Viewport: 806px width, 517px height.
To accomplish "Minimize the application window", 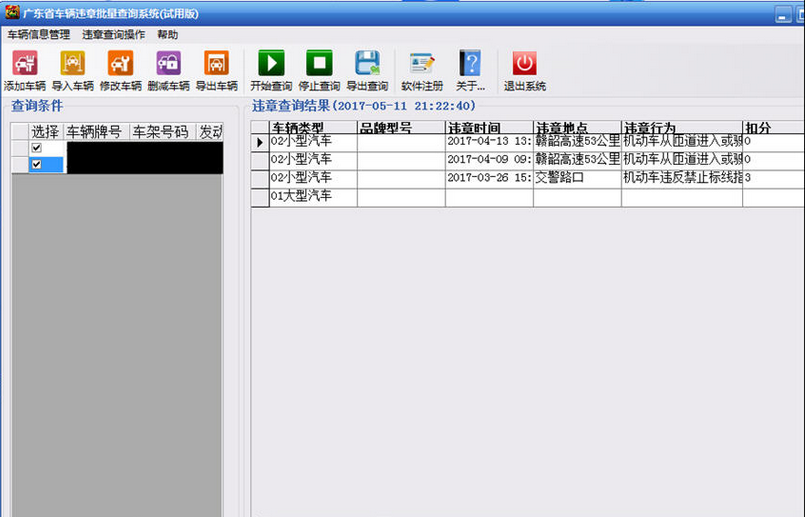I will click(x=783, y=15).
